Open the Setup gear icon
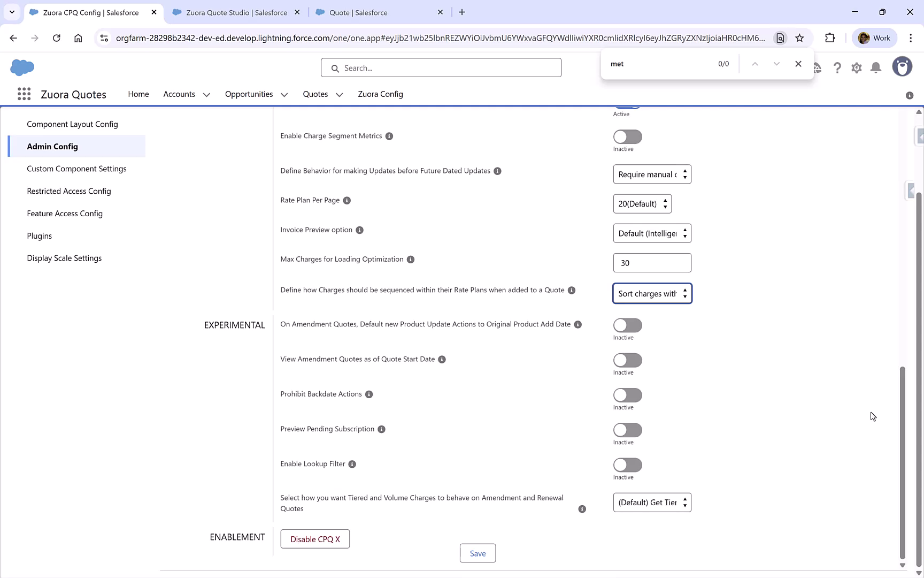This screenshot has width=924, height=578. pos(856,67)
